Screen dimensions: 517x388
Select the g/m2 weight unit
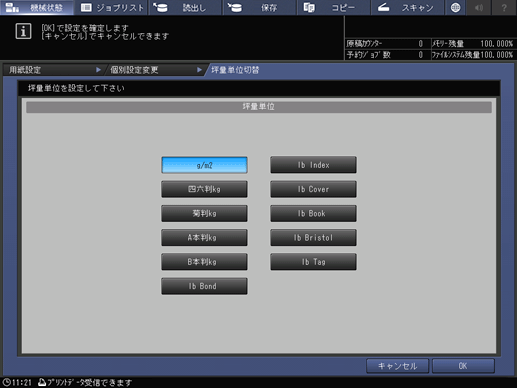[204, 165]
